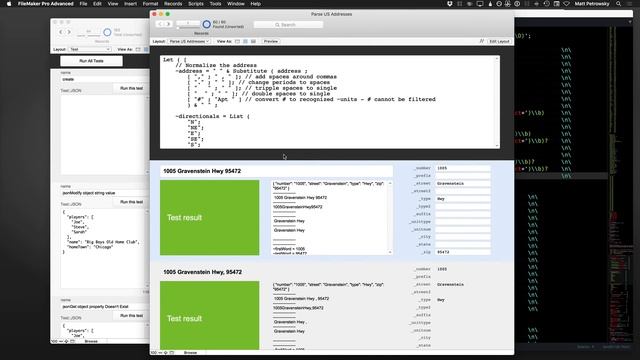Viewport: 640px width, 360px height.
Task: Open the Scripts menu
Action: pos(196,4)
